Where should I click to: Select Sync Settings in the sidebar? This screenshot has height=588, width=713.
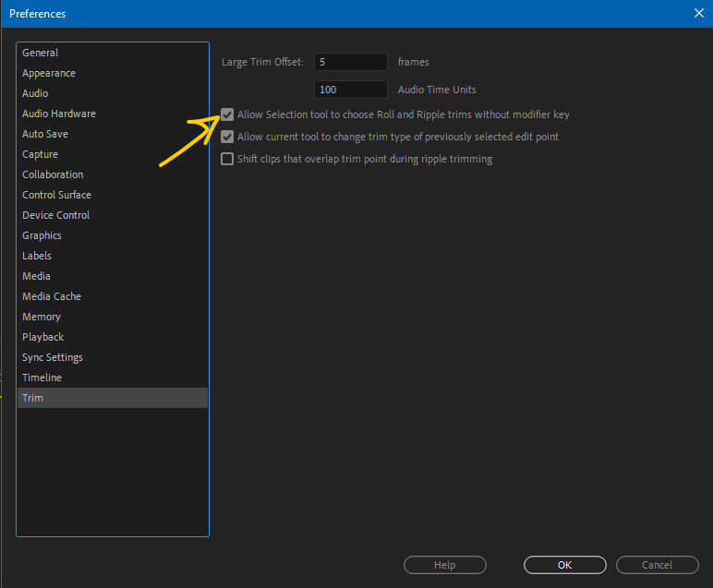(x=53, y=358)
